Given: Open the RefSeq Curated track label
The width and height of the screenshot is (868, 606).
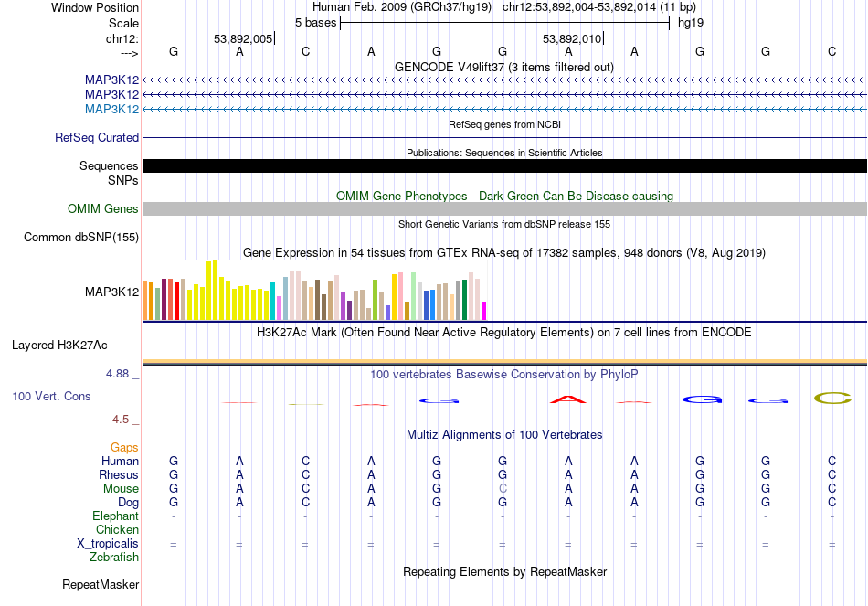Looking at the screenshot, I should point(97,137).
